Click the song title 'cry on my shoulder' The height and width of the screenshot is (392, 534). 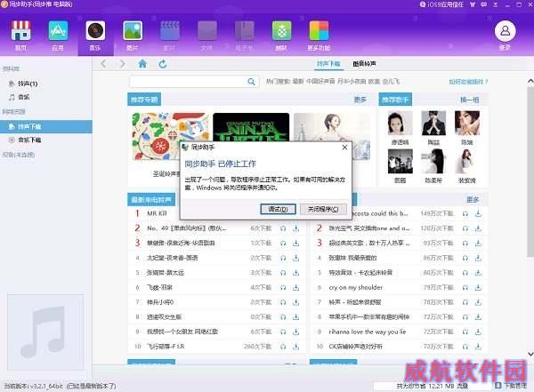[355, 287]
